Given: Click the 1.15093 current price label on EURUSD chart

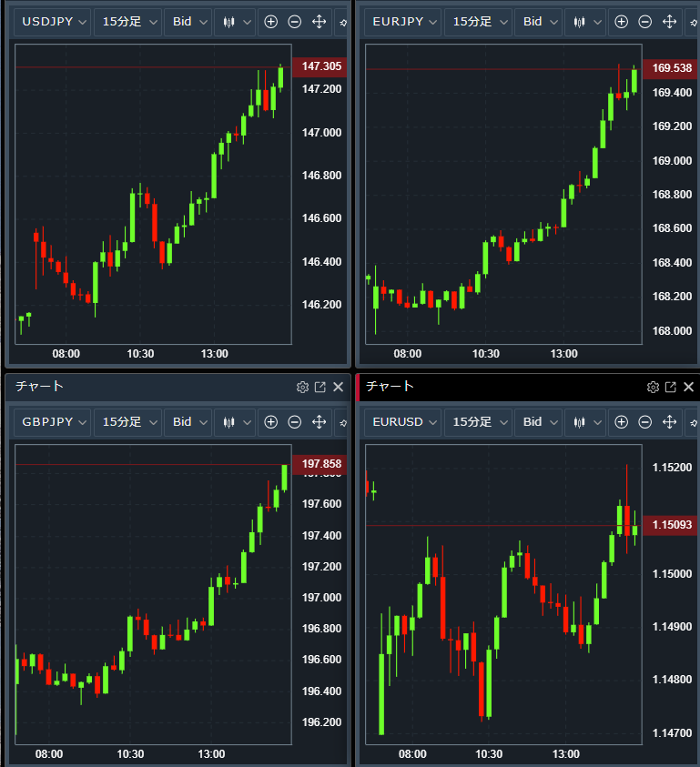Looking at the screenshot, I should pos(671,526).
